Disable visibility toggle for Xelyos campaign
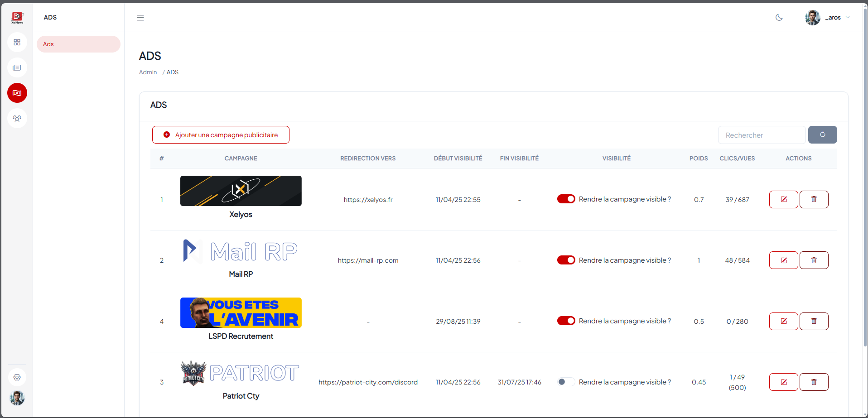 566,199
